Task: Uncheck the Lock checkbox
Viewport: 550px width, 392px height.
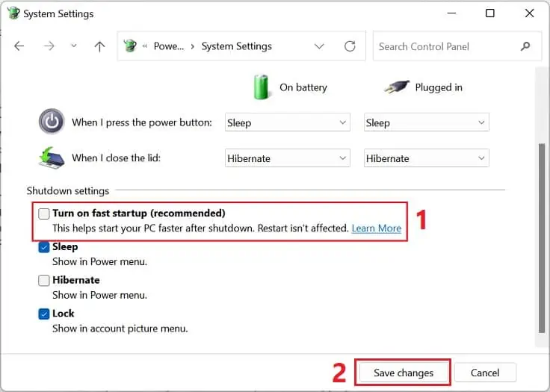Action: click(44, 314)
